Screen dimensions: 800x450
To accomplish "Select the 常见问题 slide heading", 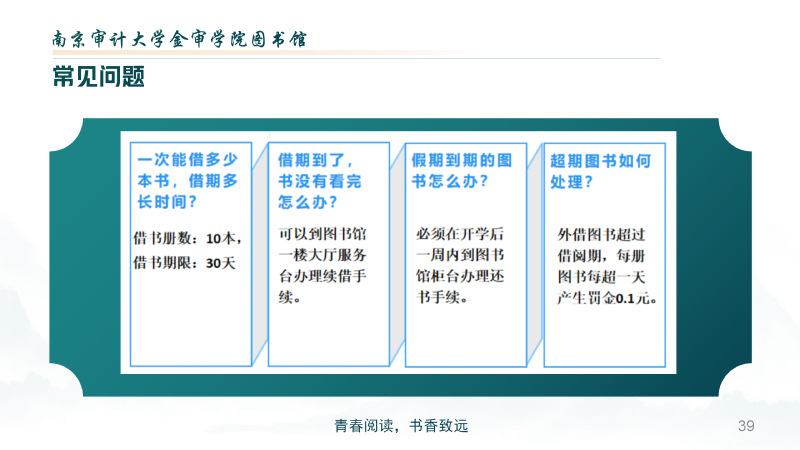I will 99,77.
